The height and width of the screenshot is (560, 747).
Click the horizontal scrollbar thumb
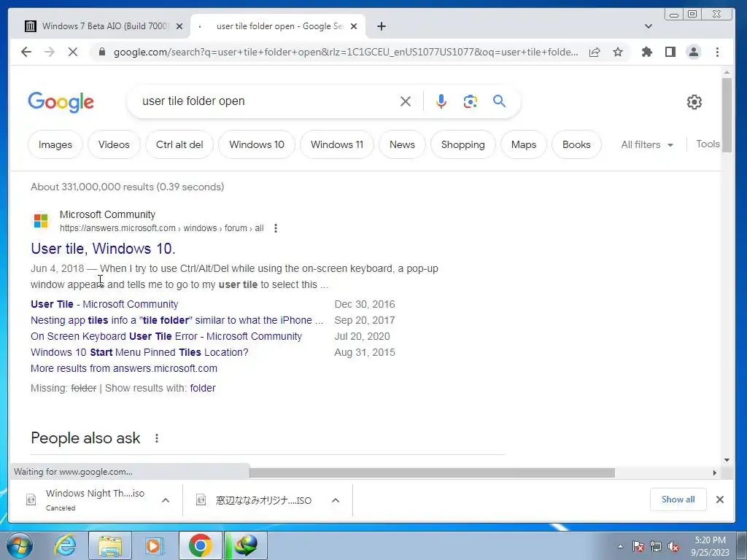(432, 472)
